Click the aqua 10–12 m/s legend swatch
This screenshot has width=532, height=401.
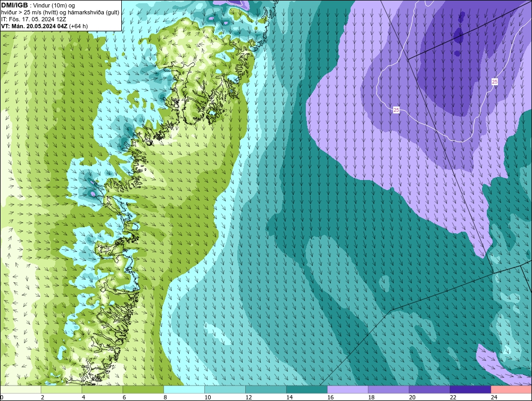225,389
